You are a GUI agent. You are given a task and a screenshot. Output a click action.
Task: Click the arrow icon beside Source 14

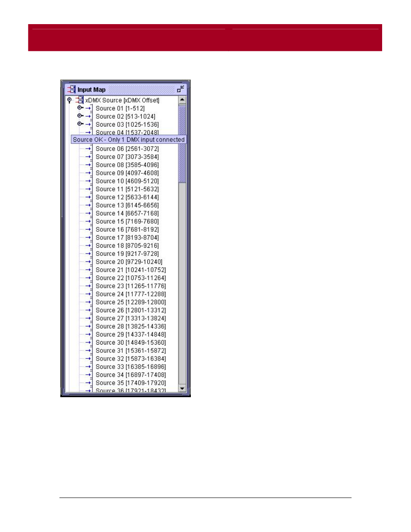pyautogui.click(x=89, y=214)
